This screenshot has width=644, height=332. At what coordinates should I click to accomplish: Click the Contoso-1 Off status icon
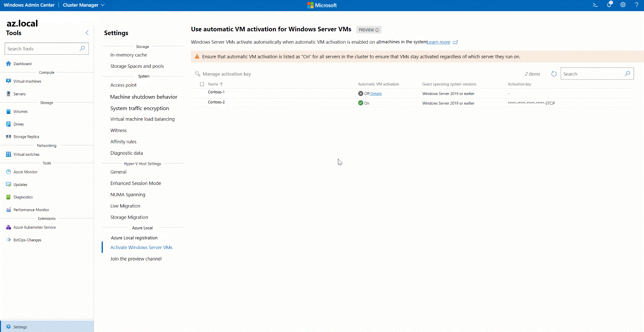(x=360, y=94)
